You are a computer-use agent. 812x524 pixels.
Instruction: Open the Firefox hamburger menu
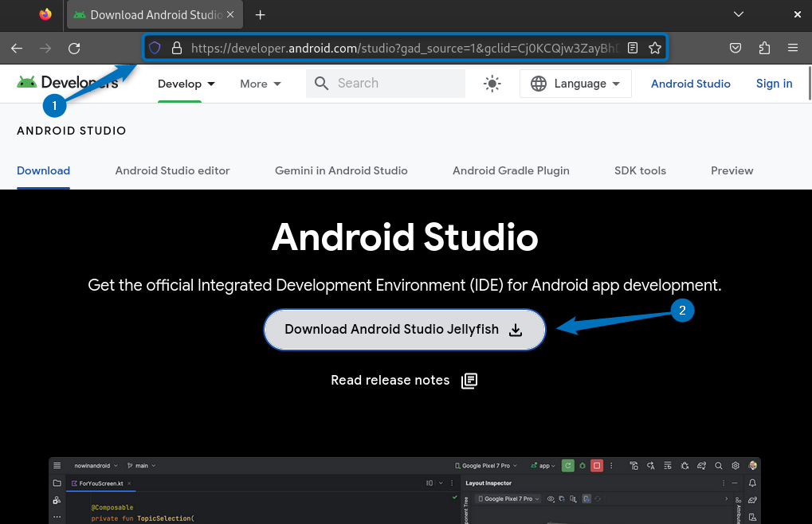(x=794, y=48)
